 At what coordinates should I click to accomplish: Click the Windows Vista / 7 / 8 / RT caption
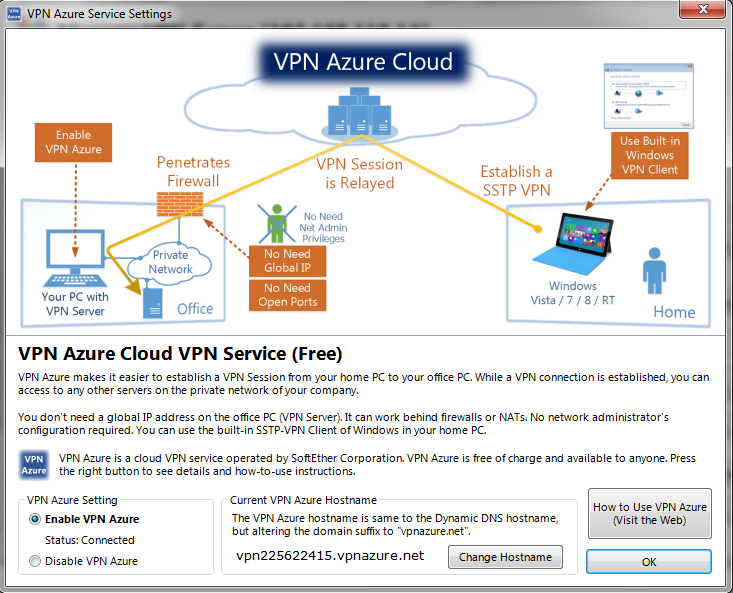point(573,293)
